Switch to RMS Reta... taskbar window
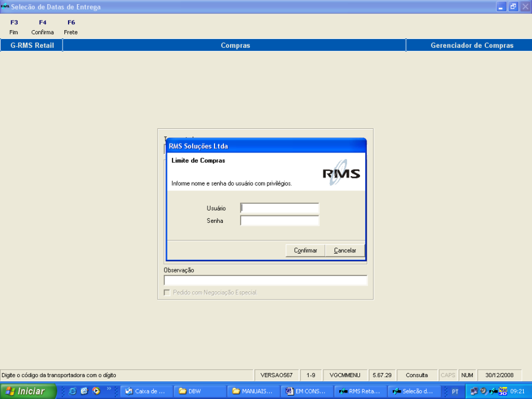This screenshot has height=399, width=532. [x=360, y=391]
